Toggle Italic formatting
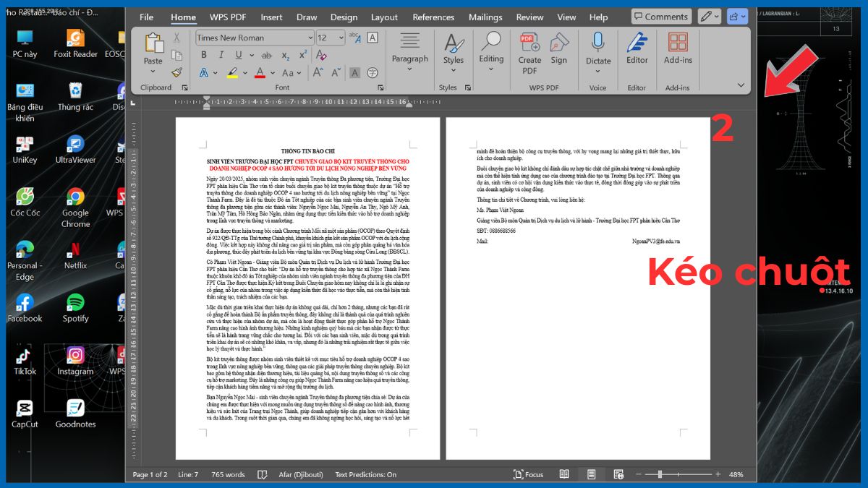 click(221, 55)
